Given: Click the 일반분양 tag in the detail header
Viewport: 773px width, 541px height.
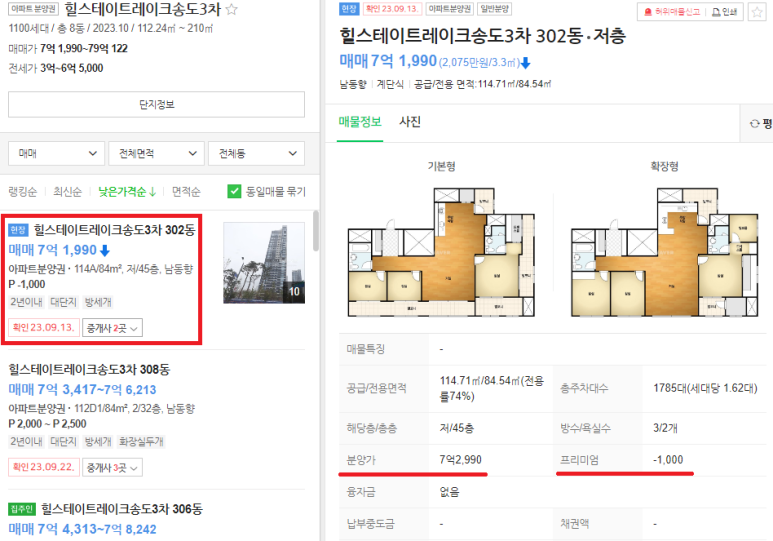Looking at the screenshot, I should point(495,9).
